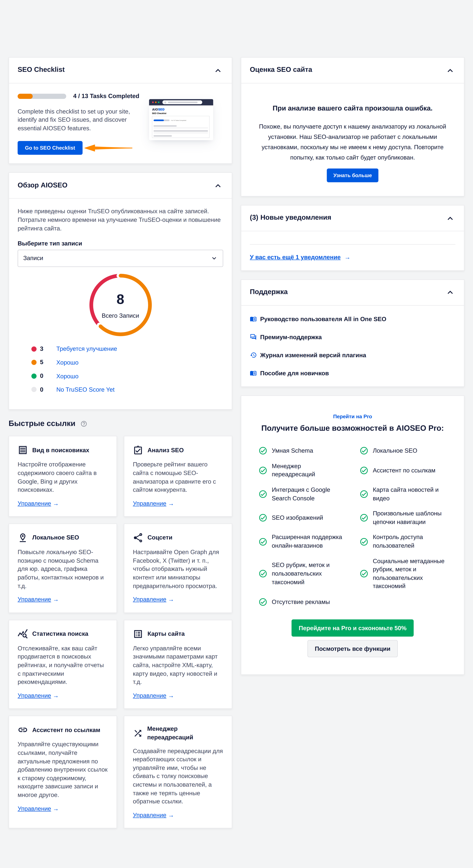Screen dimensions: 473x868
Task: Open Журнал изменений версий плагина
Action: coord(313,355)
